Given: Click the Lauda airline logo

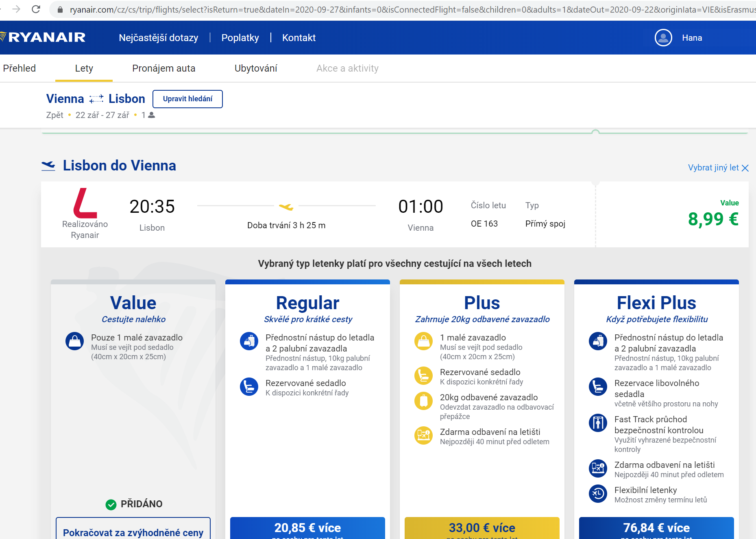Looking at the screenshot, I should 85,203.
